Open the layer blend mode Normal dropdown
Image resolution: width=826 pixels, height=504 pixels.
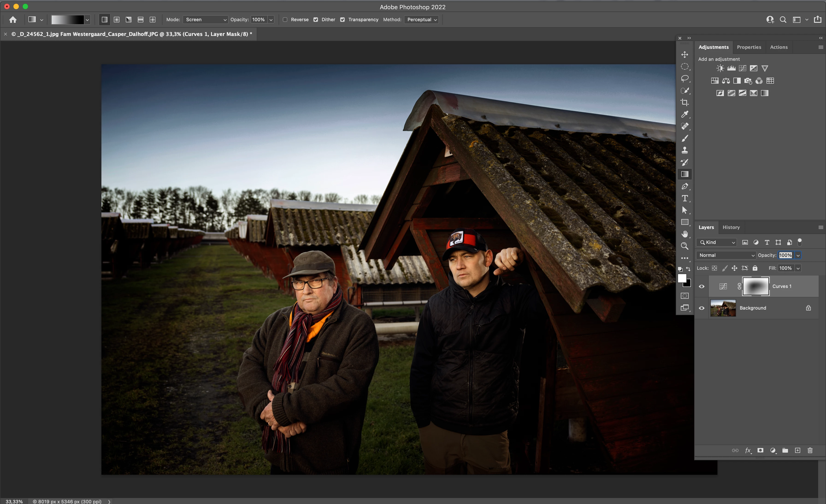pyautogui.click(x=726, y=255)
